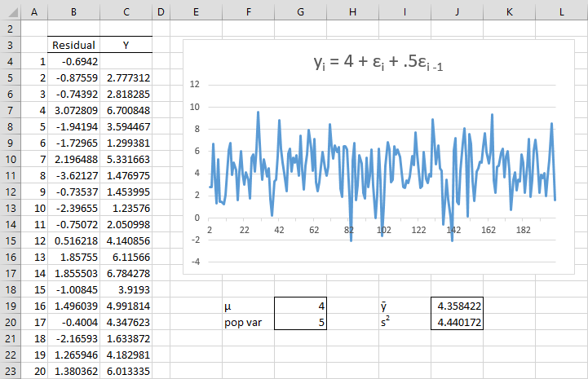Select the Residual header cell
Viewport: 588px width, 379px height.
click(74, 45)
